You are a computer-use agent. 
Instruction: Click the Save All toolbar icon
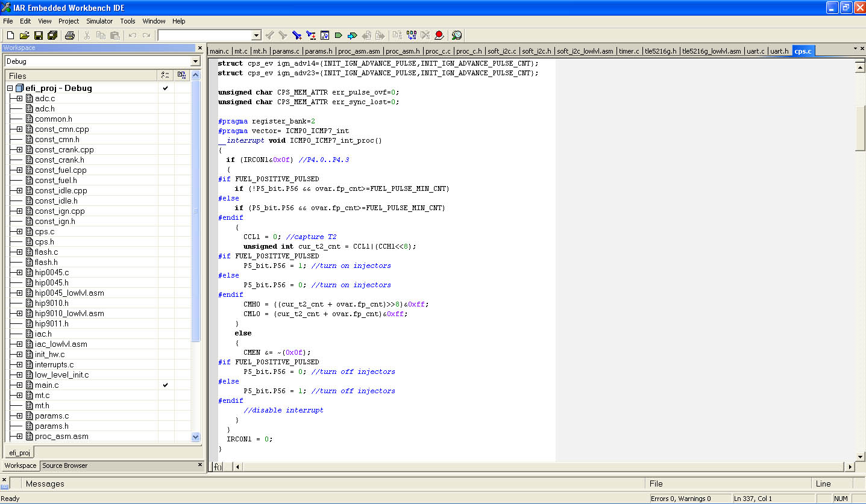52,36
